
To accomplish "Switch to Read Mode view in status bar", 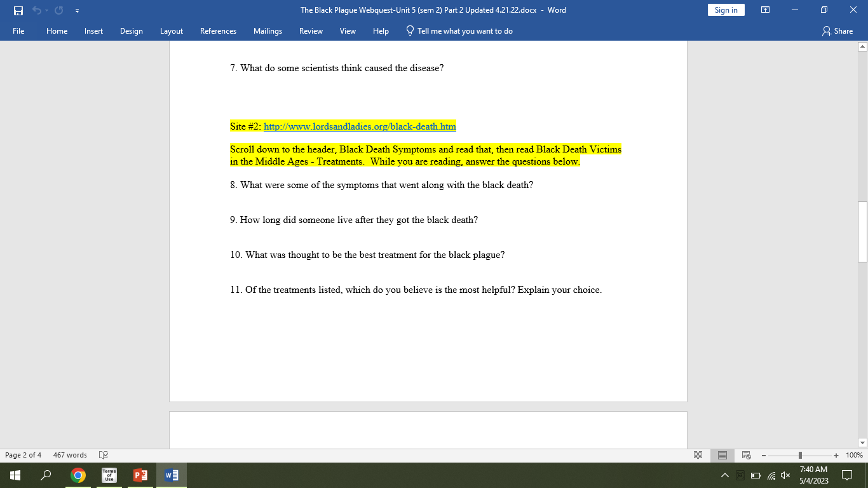I will [x=698, y=455].
